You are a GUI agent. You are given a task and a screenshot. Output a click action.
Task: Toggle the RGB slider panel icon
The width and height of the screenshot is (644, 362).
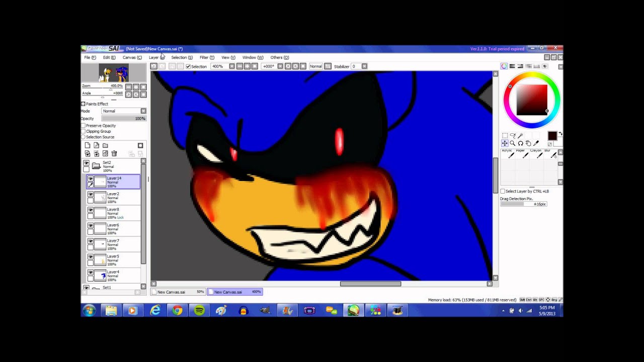(512, 66)
